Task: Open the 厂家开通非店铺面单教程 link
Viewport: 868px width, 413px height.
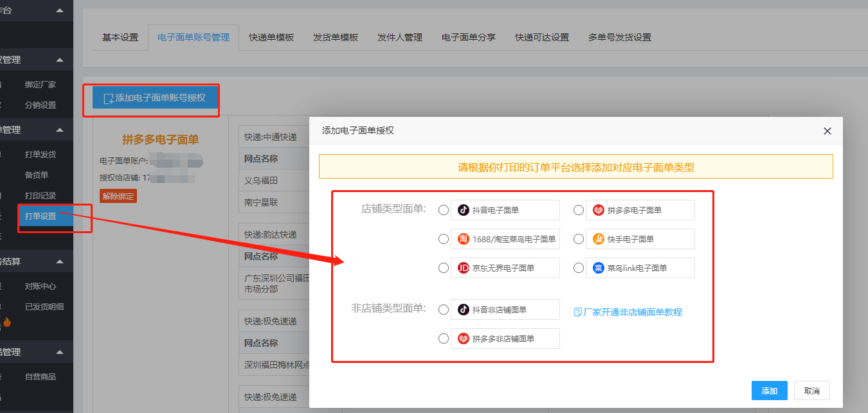Action: 628,312
